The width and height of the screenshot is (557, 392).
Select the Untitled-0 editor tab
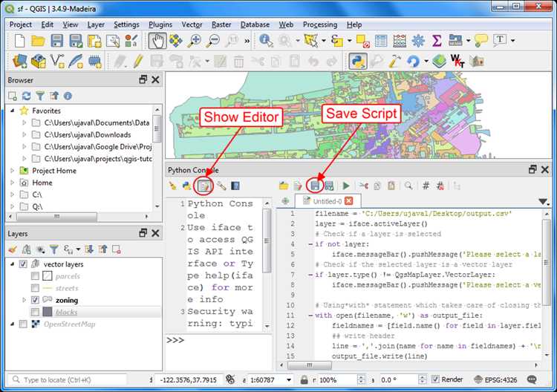coord(328,201)
